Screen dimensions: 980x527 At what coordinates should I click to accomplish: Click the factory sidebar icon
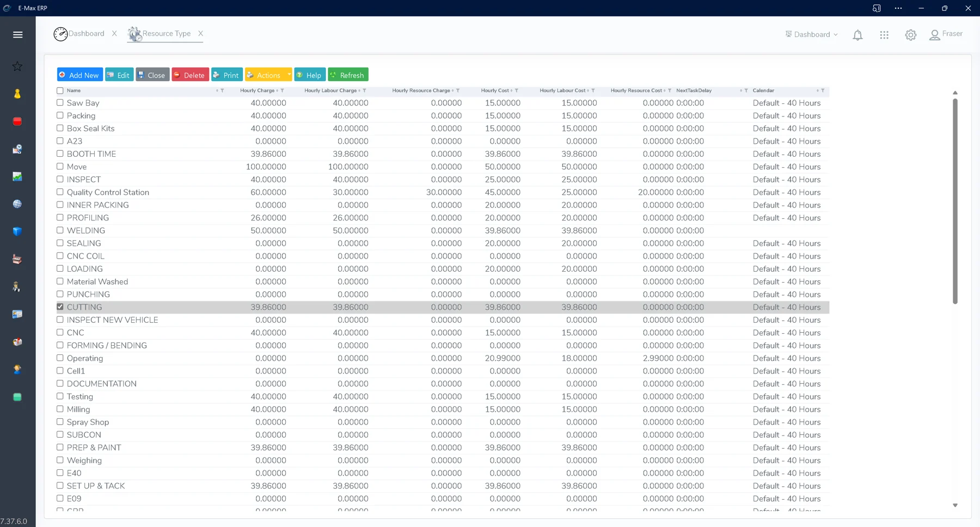point(17,259)
